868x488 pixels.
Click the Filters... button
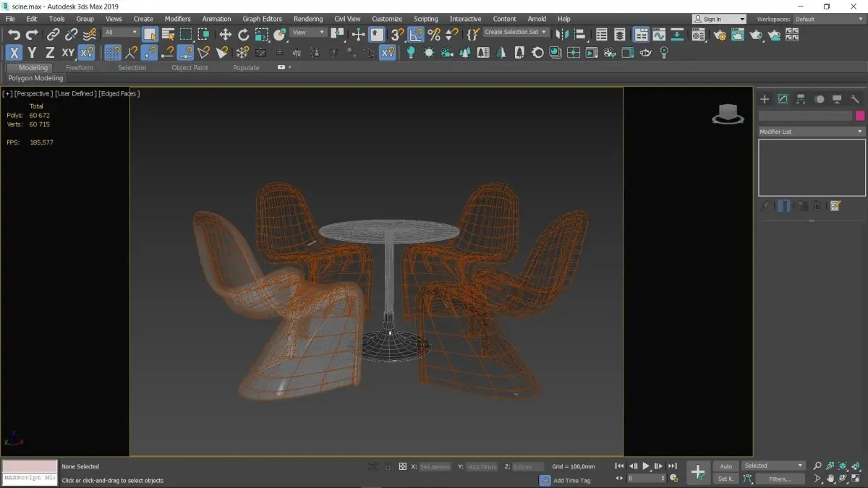click(x=780, y=479)
